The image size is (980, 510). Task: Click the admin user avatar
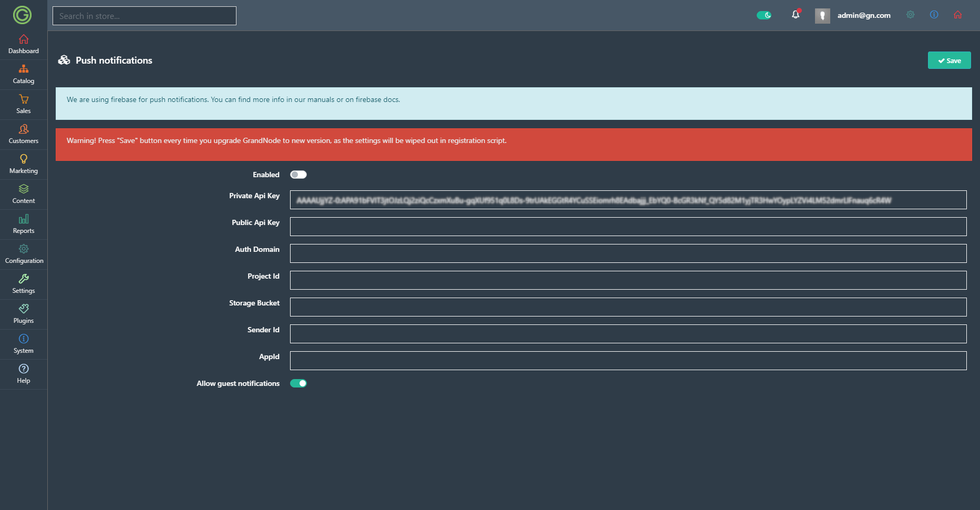click(822, 16)
